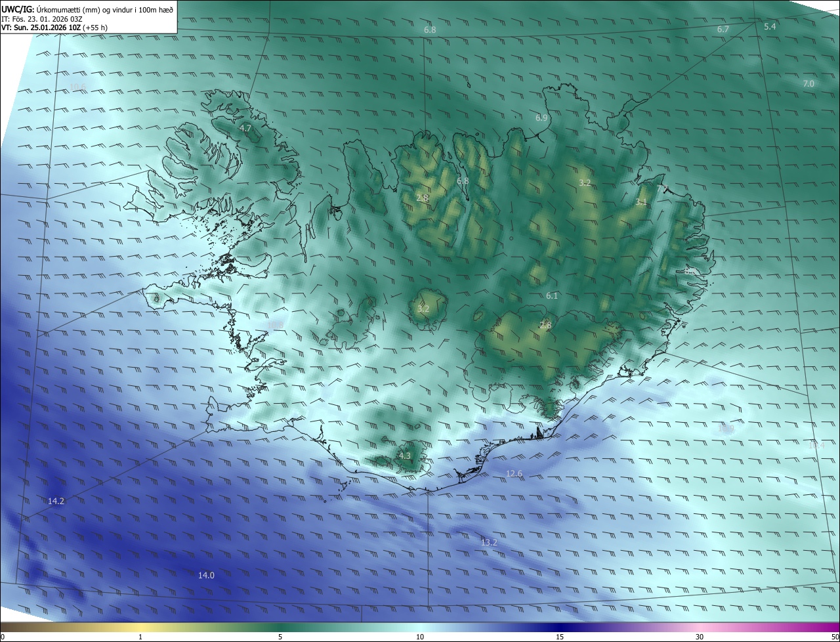Screen dimensions: 840x642
Task: Click the '0' tick label on the colour scale
Action: click(x=3, y=637)
